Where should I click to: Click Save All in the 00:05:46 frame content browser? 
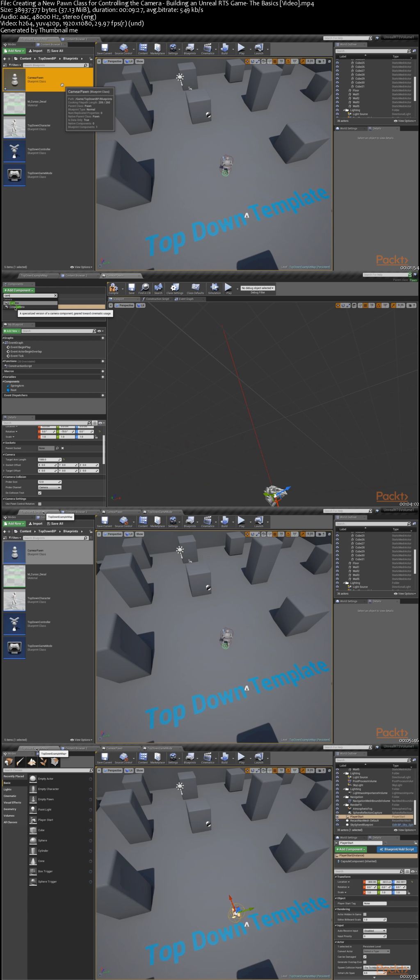point(55,524)
